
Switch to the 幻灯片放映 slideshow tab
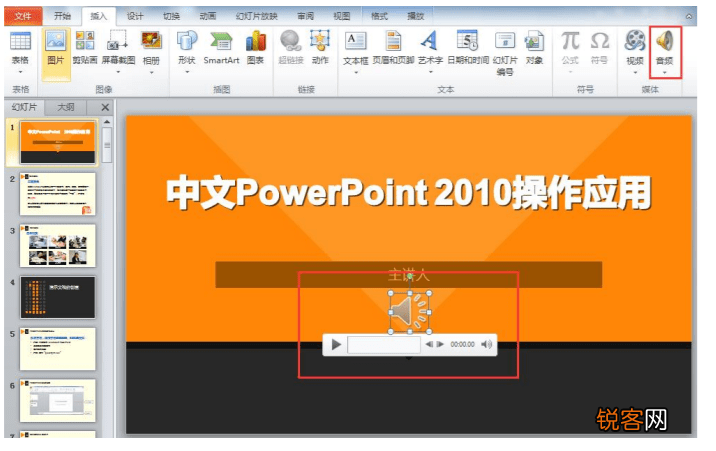[x=257, y=16]
